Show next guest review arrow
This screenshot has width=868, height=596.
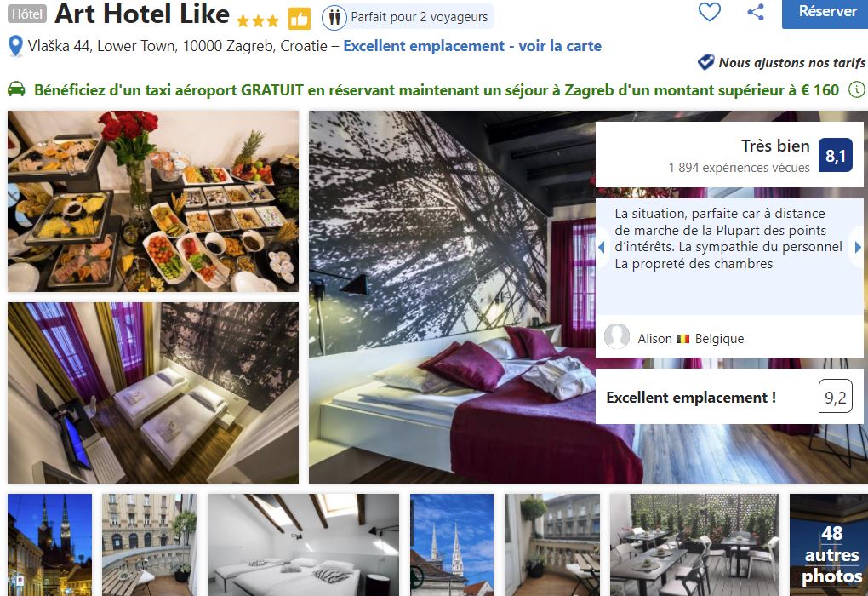(x=858, y=247)
